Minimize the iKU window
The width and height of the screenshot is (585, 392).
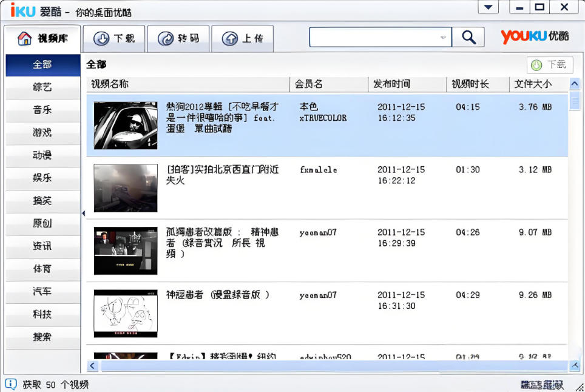[x=519, y=7]
